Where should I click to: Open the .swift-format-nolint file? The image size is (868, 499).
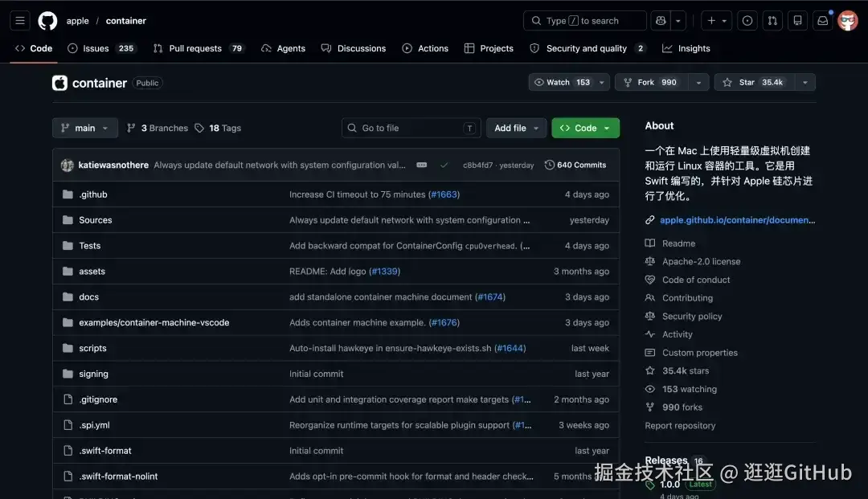(118, 477)
